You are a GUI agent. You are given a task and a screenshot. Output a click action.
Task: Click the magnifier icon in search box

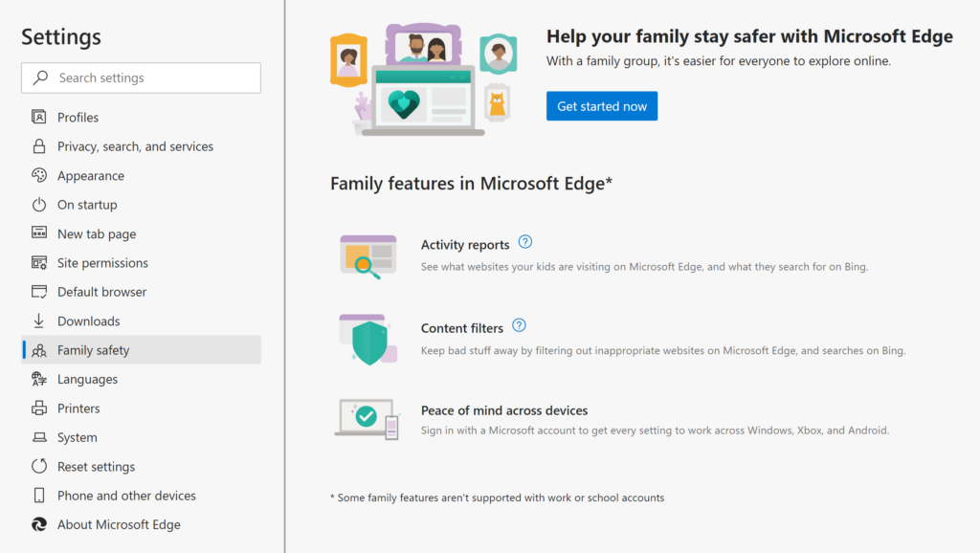[x=40, y=77]
